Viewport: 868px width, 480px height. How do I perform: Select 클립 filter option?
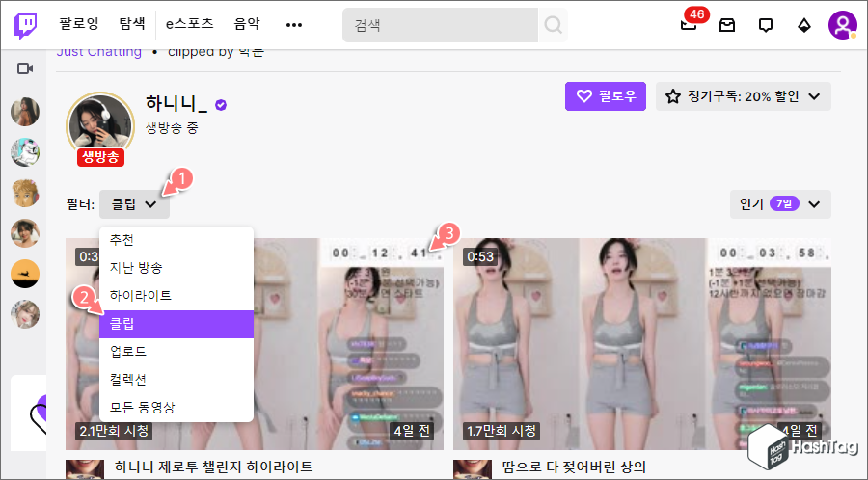click(176, 324)
